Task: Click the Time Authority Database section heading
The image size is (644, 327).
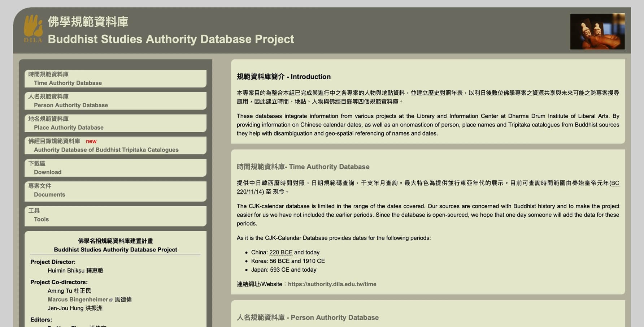Action: [303, 167]
